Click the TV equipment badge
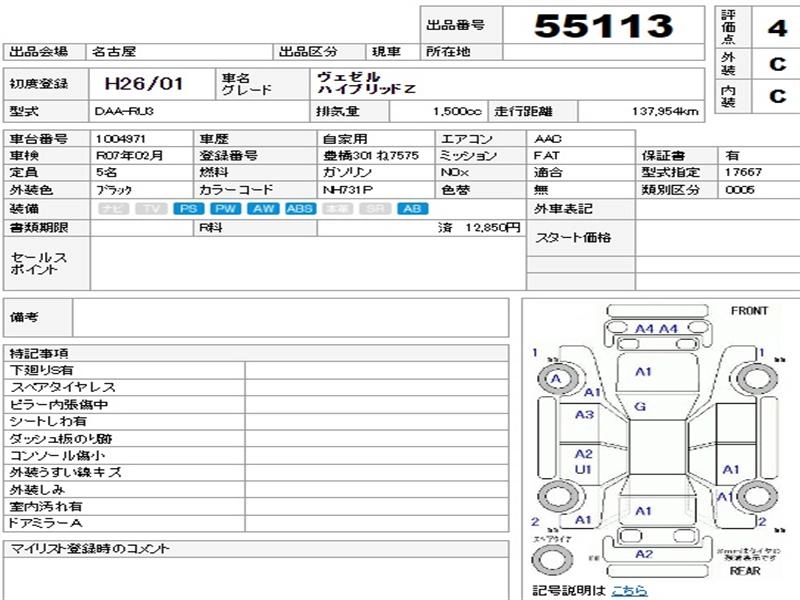This screenshot has width=800, height=600. [x=151, y=209]
